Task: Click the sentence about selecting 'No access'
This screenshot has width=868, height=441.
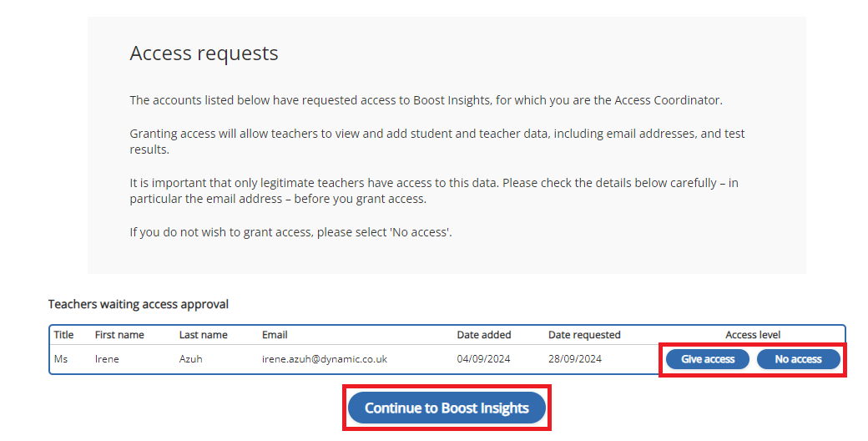Action: [x=290, y=232]
